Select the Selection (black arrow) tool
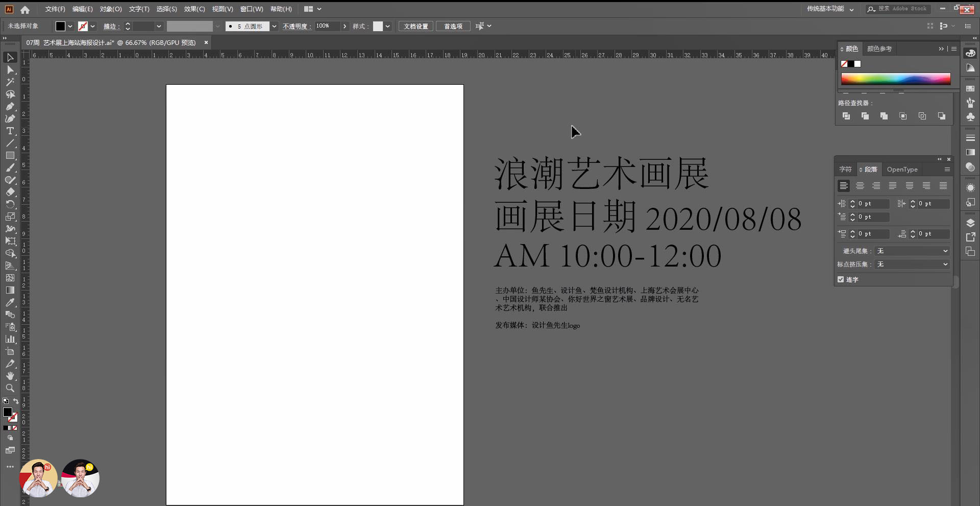Screen dimensions: 980x506 pos(10,57)
